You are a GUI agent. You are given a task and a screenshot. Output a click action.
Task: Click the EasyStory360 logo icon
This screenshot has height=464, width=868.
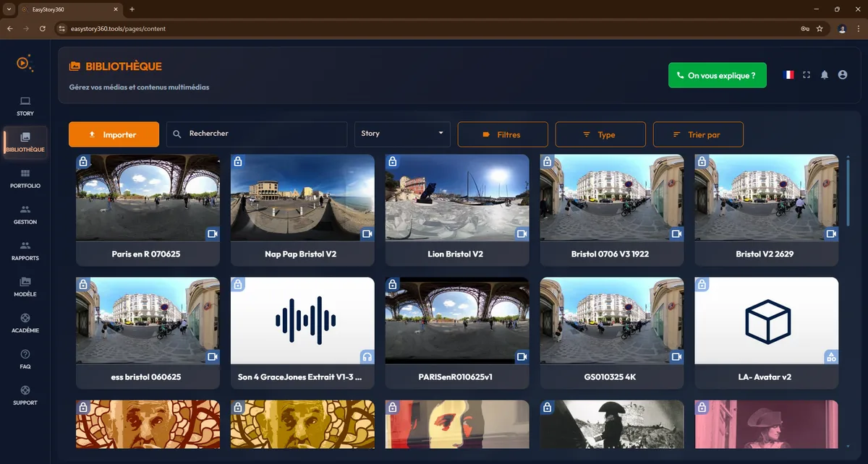pos(25,62)
